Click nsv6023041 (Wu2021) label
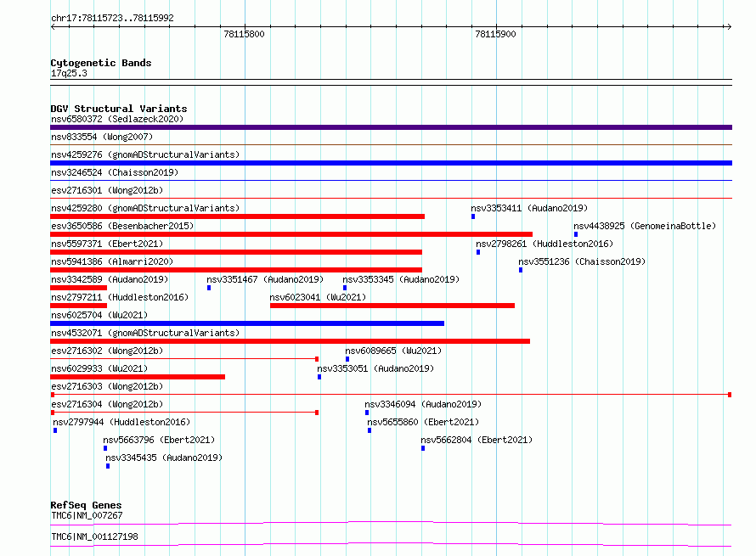 [318, 297]
